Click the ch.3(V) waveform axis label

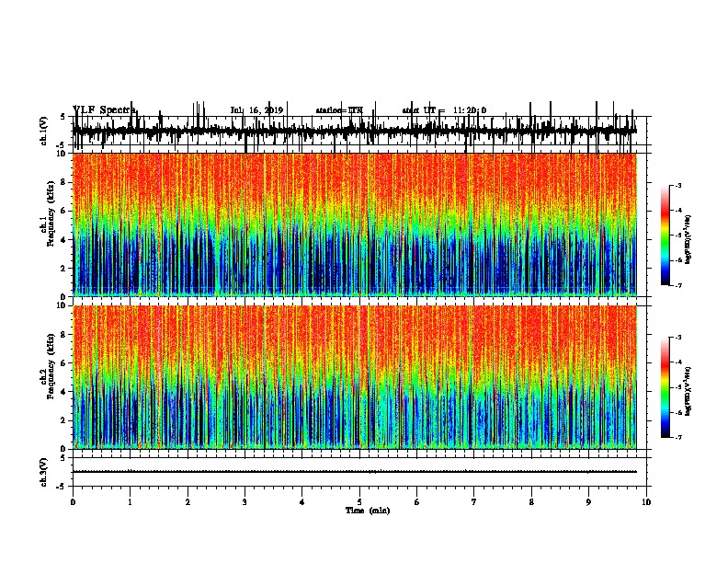pos(44,472)
